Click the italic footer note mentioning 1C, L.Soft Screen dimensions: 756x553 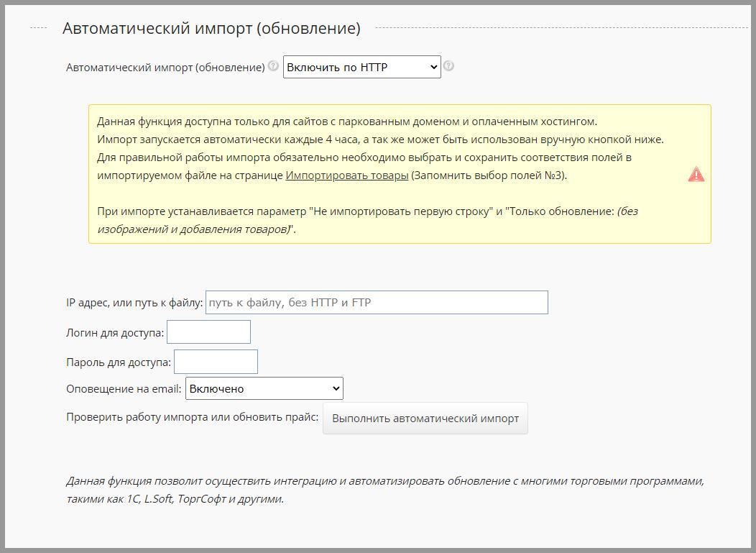point(384,490)
